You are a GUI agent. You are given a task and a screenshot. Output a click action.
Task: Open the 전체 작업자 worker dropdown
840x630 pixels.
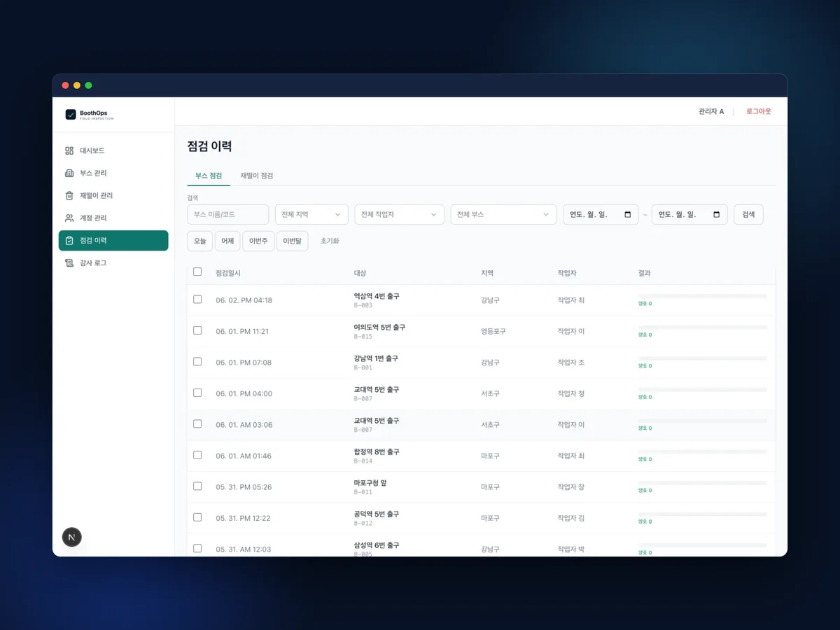tap(399, 214)
